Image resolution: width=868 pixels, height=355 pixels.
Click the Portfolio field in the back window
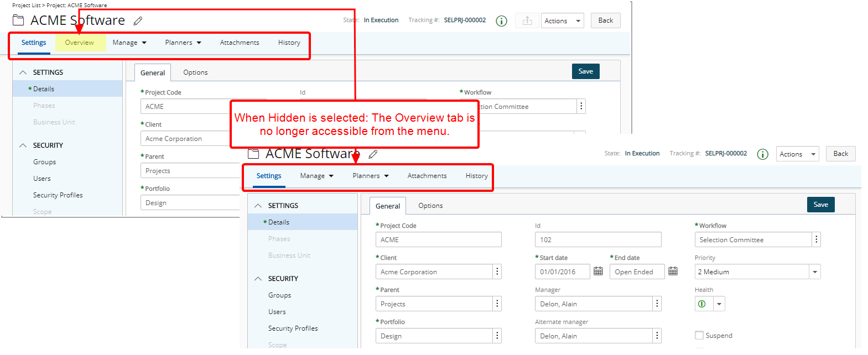190,202
